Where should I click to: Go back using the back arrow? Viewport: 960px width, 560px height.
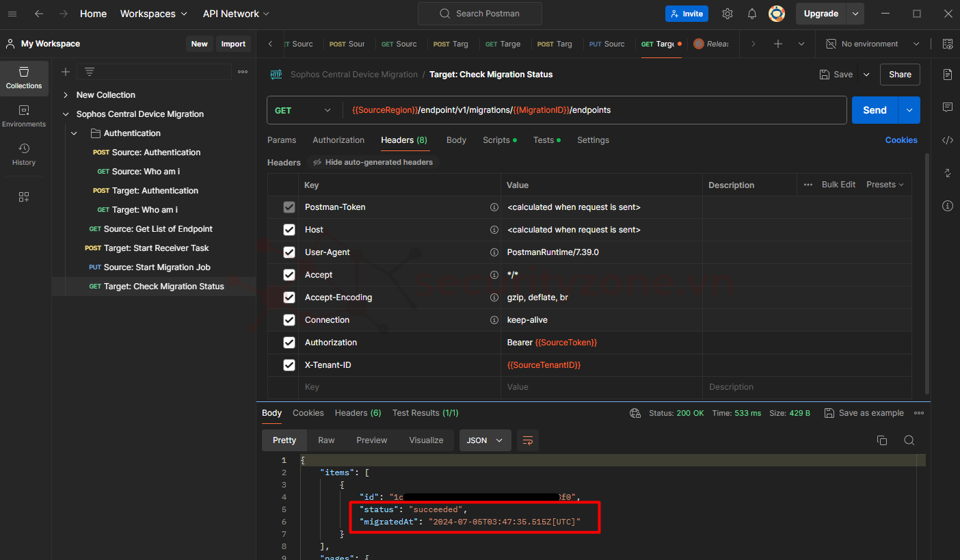click(x=39, y=14)
